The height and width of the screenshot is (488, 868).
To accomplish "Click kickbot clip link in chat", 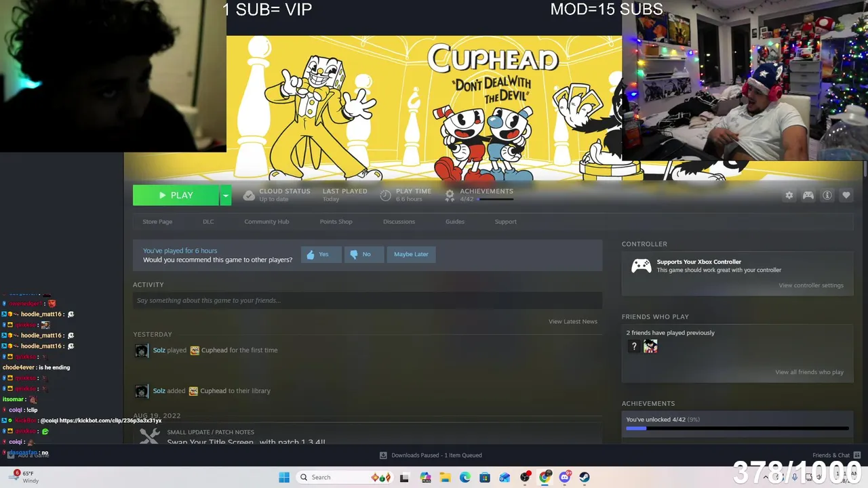I will [111, 421].
